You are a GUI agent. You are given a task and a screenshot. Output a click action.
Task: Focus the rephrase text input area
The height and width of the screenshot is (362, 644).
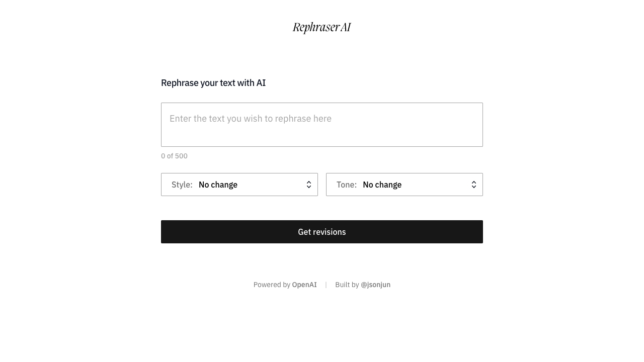[322, 125]
